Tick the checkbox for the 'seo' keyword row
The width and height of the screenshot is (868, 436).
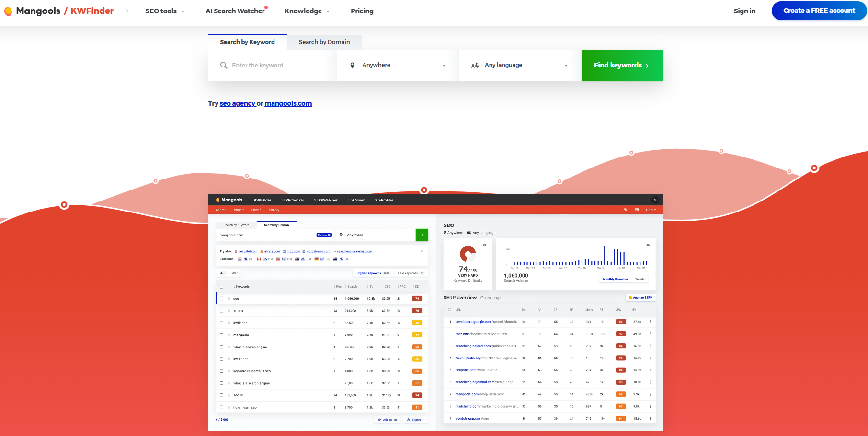221,298
